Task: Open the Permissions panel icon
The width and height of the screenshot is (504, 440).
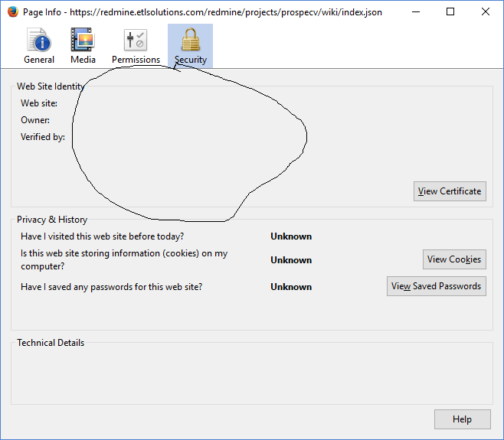Action: 136,41
